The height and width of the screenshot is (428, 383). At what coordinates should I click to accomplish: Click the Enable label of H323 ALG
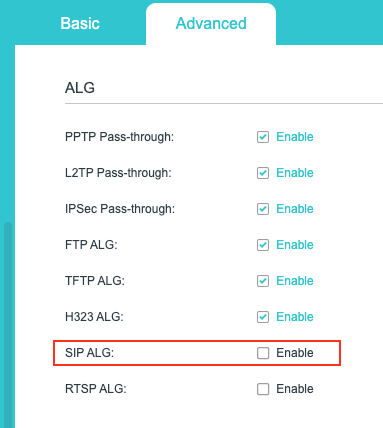tap(295, 317)
